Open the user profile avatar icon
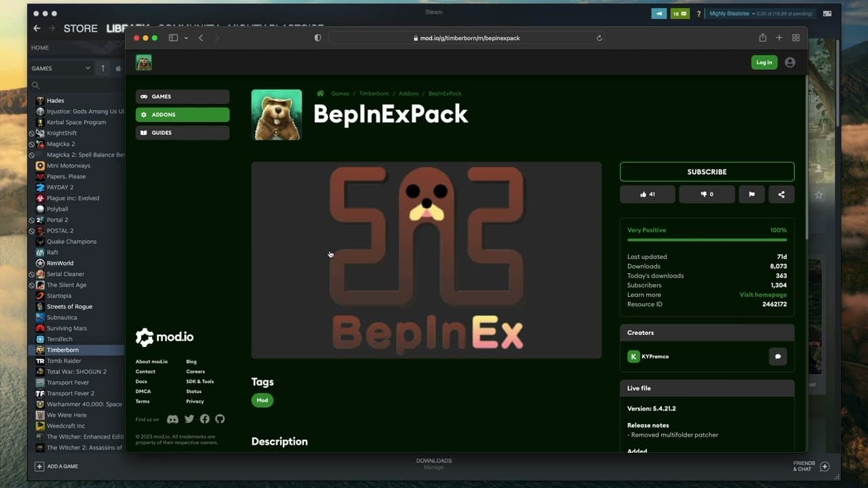 [790, 62]
